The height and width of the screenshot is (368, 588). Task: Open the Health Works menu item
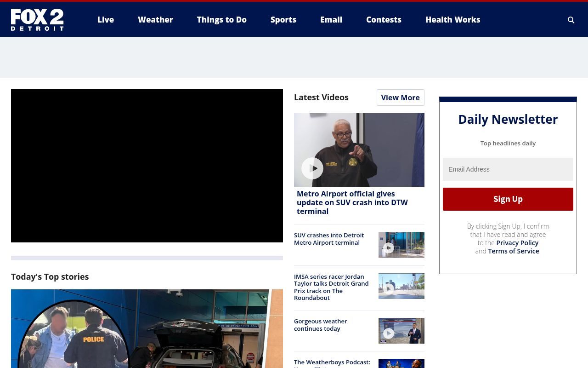pyautogui.click(x=452, y=20)
